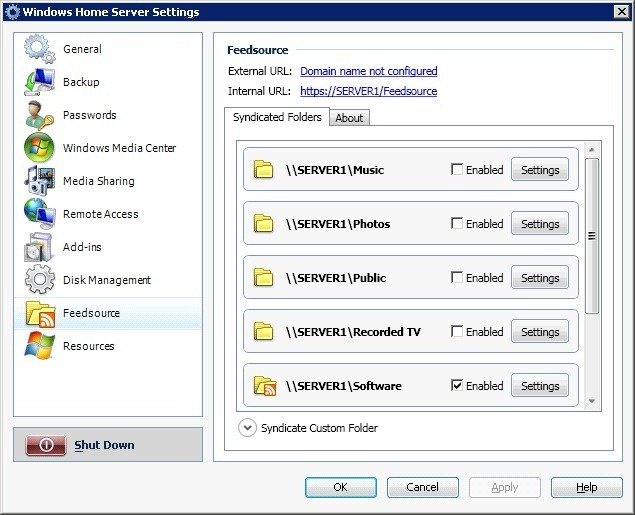Click the Software syndicated folder icon
The height and width of the screenshot is (515, 635).
tap(265, 386)
